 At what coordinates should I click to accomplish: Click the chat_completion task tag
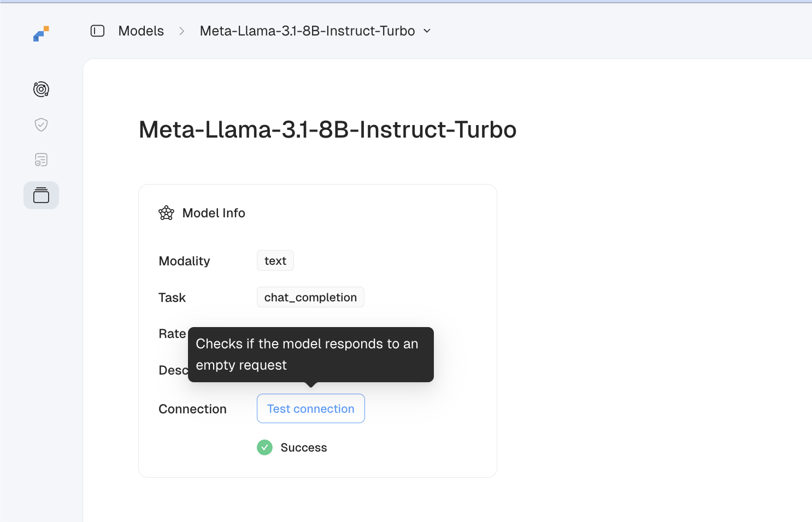tap(310, 297)
